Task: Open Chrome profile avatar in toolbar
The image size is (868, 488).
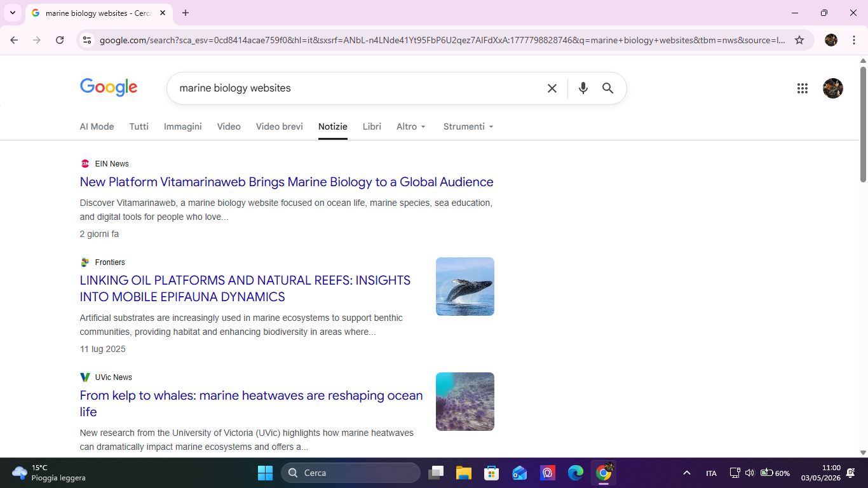Action: click(x=831, y=40)
